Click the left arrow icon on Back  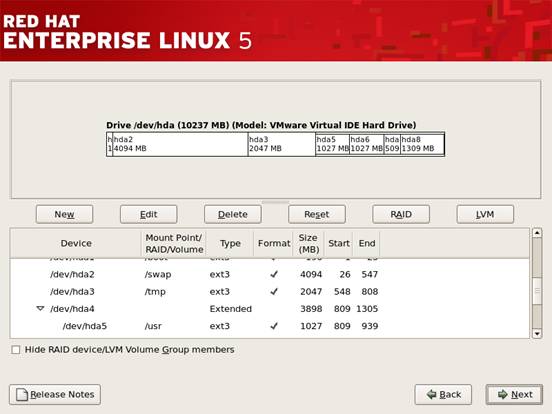point(431,394)
